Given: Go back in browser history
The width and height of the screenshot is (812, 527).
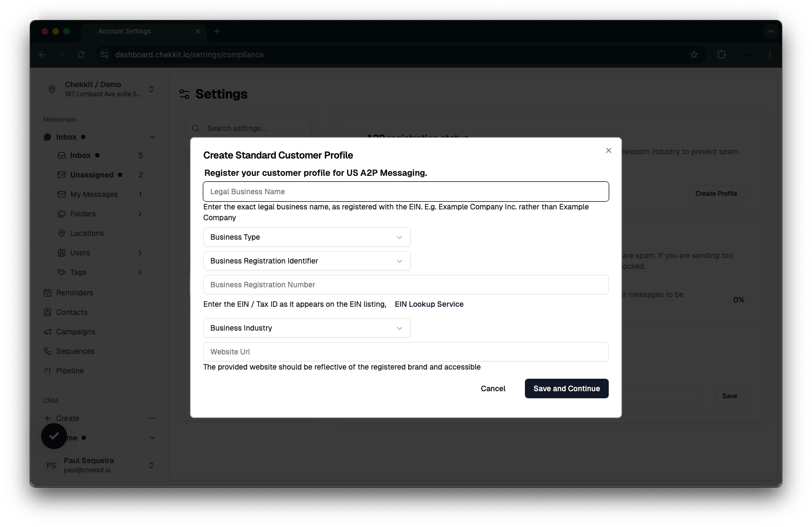Looking at the screenshot, I should tap(42, 55).
